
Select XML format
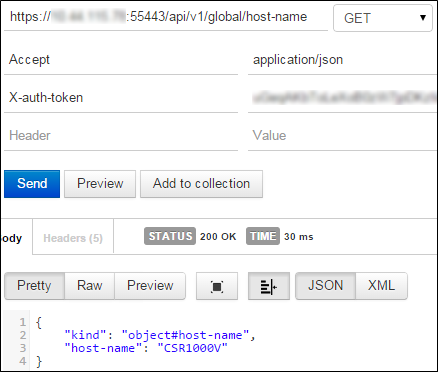coord(382,286)
